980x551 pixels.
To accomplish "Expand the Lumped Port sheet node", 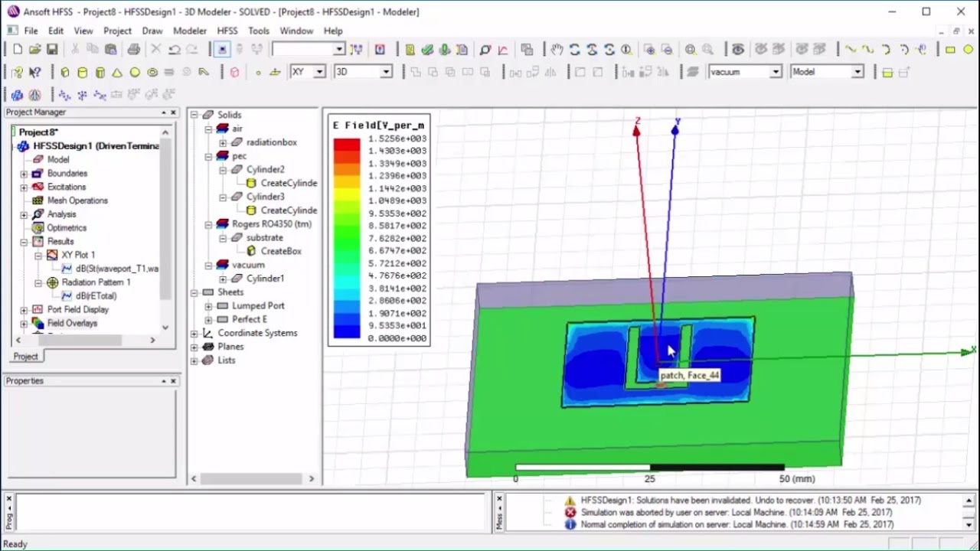I will [x=208, y=306].
